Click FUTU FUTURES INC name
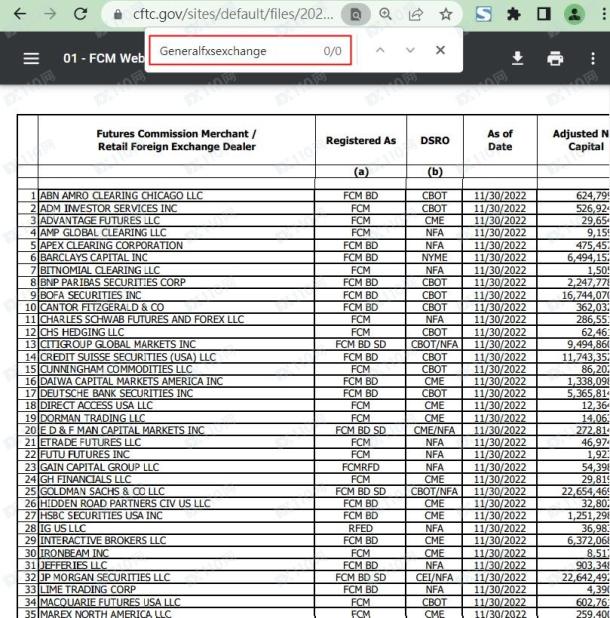 (x=85, y=454)
